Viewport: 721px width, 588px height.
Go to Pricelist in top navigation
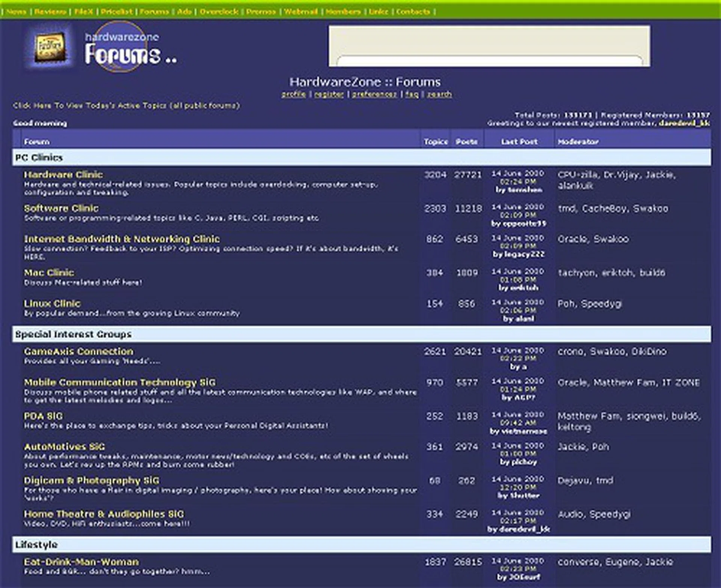117,12
